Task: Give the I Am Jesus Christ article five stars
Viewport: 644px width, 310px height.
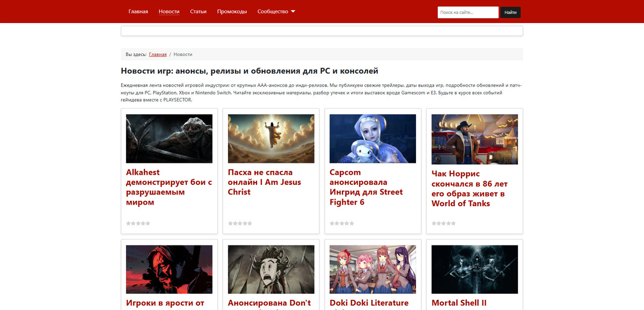Action: pos(250,223)
